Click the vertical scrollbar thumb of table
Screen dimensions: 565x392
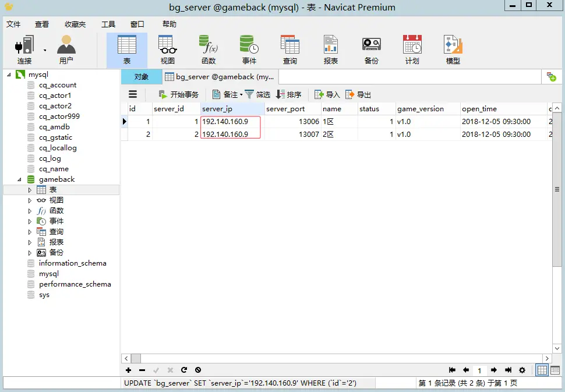tap(557, 189)
